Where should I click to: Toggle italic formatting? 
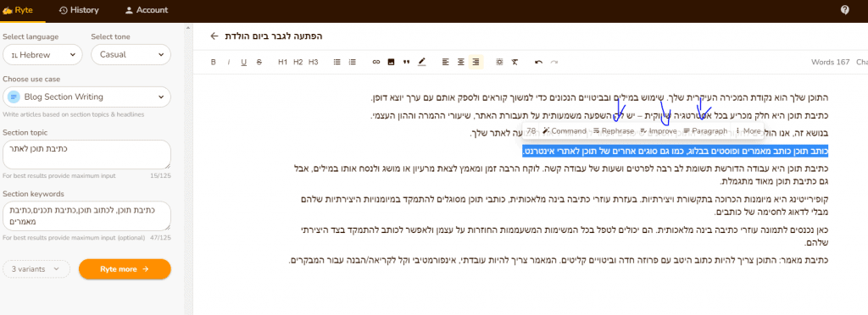229,63
